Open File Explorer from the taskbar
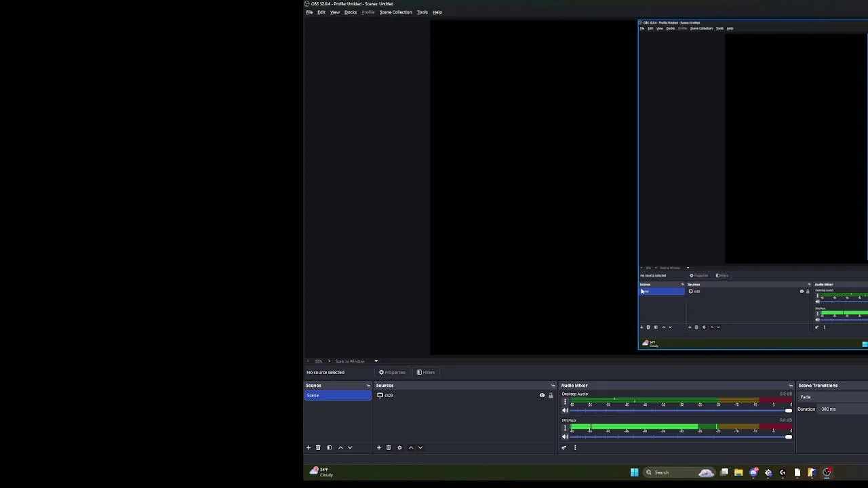 point(738,472)
